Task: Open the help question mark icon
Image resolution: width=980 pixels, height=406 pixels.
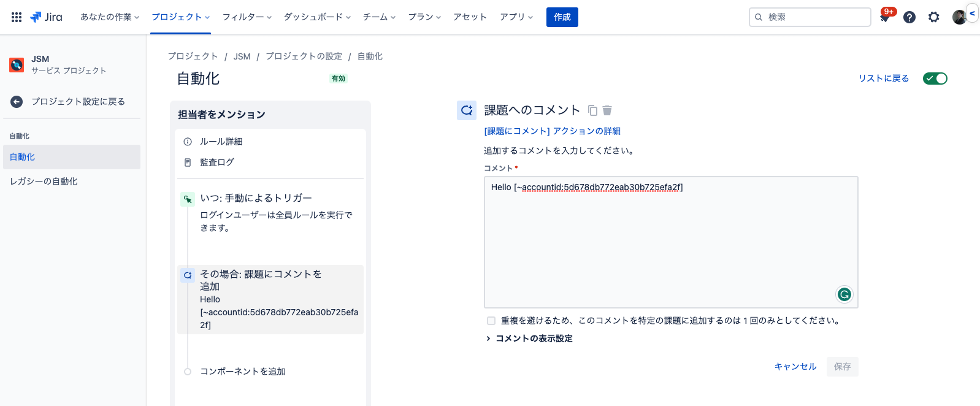Action: (x=909, y=17)
